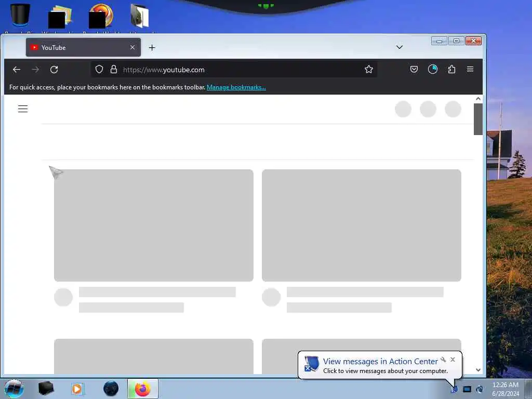The image size is (532, 399).
Task: Open the taskbar clock showing 12:26 AM
Action: (x=505, y=389)
